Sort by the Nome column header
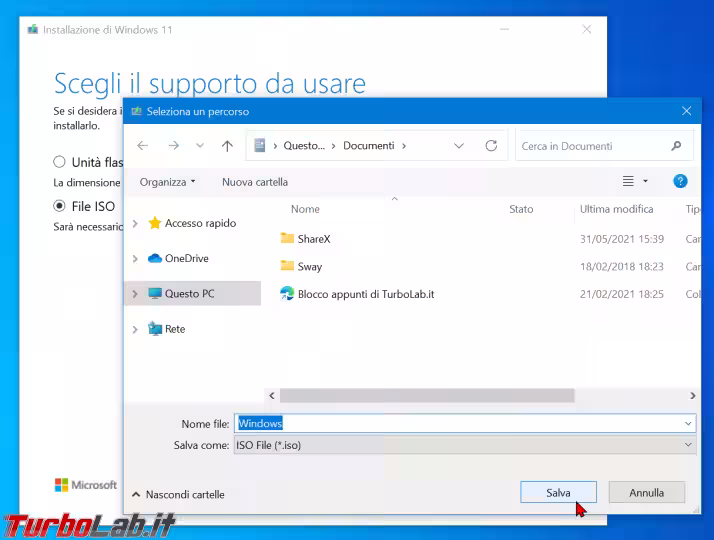The height and width of the screenshot is (540, 714). tap(305, 209)
